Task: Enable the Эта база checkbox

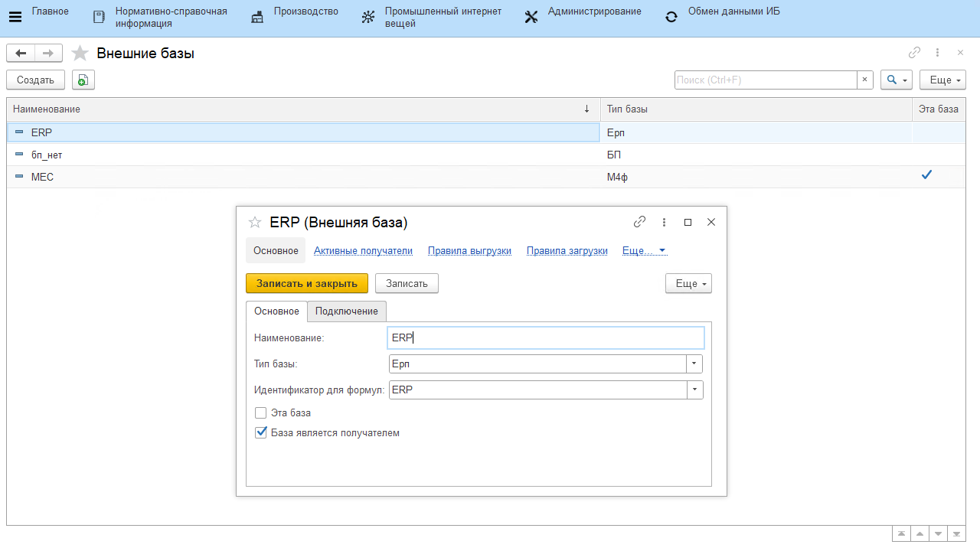Action: [260, 412]
